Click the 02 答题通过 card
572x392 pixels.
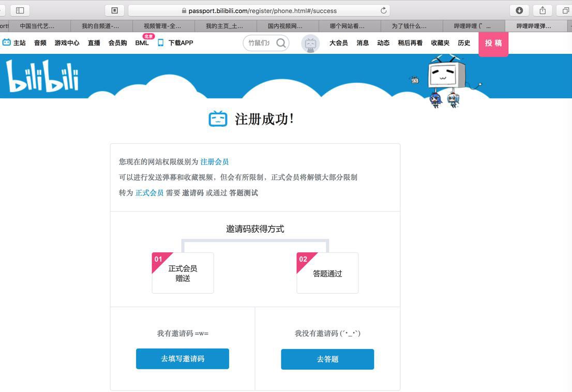(327, 273)
